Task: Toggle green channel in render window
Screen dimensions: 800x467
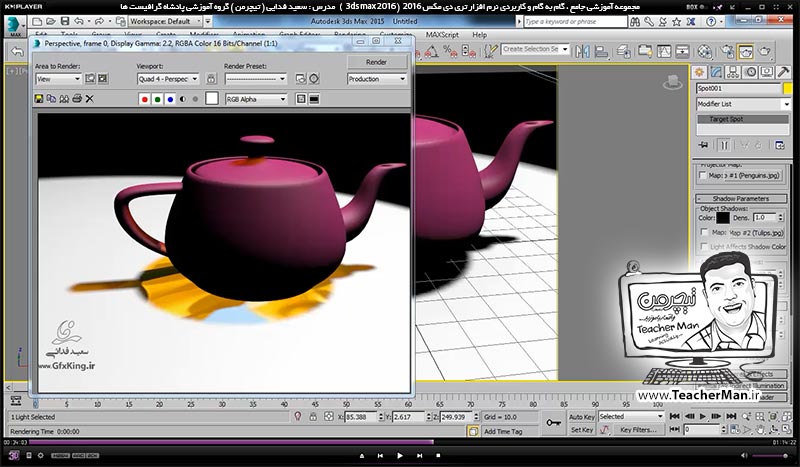Action: pyautogui.click(x=157, y=99)
